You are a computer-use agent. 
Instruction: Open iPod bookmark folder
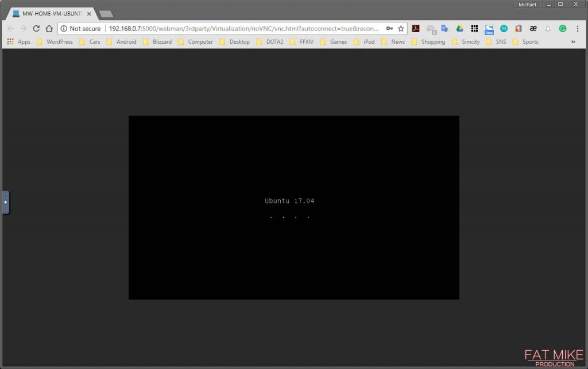(x=364, y=41)
